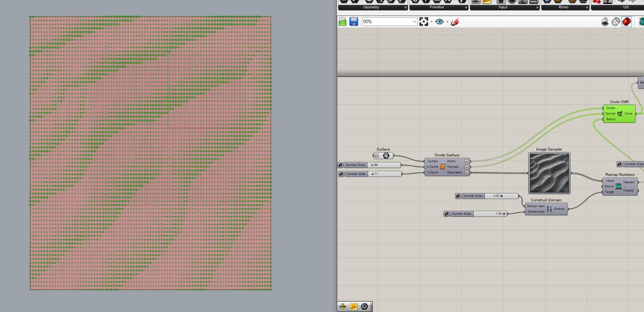Click the Circle output of Circle CNR
This screenshot has width=644, height=312.
[x=628, y=114]
